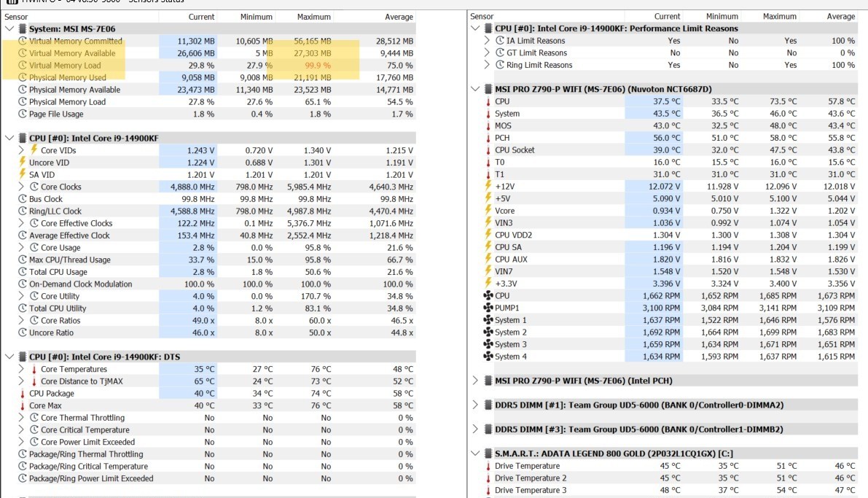Click the System 4 fan icon
The image size is (868, 498).
[x=488, y=357]
